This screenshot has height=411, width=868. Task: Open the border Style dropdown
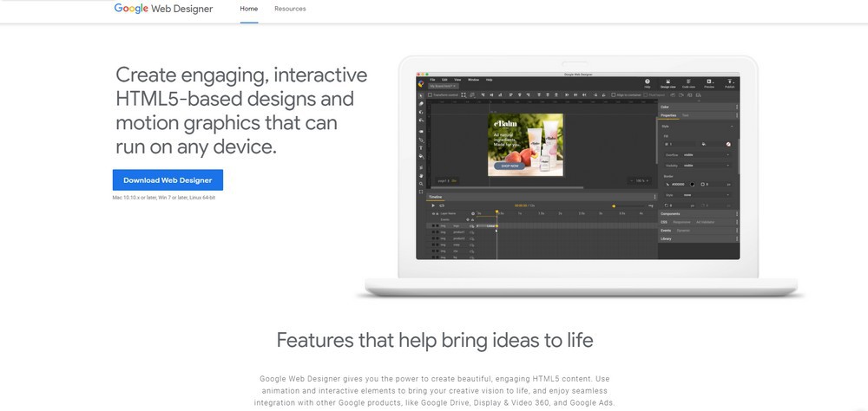[707, 194]
